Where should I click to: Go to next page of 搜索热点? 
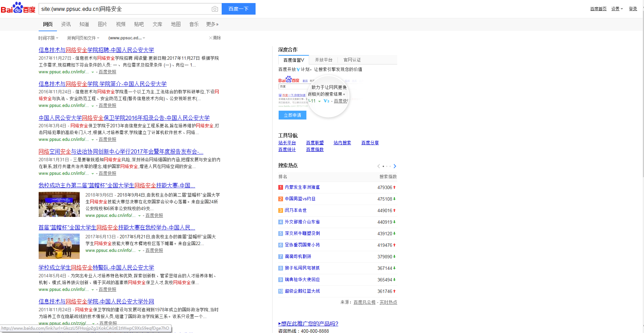395,166
